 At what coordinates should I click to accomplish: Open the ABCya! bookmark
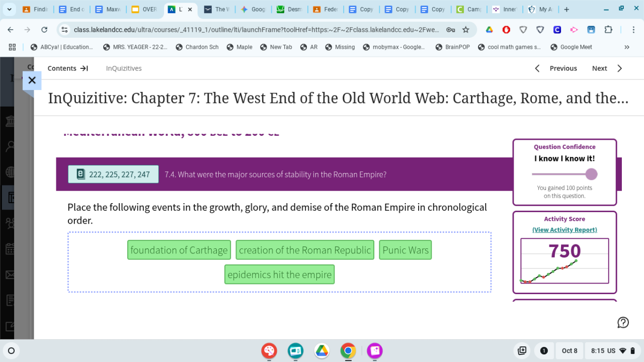[x=62, y=47]
